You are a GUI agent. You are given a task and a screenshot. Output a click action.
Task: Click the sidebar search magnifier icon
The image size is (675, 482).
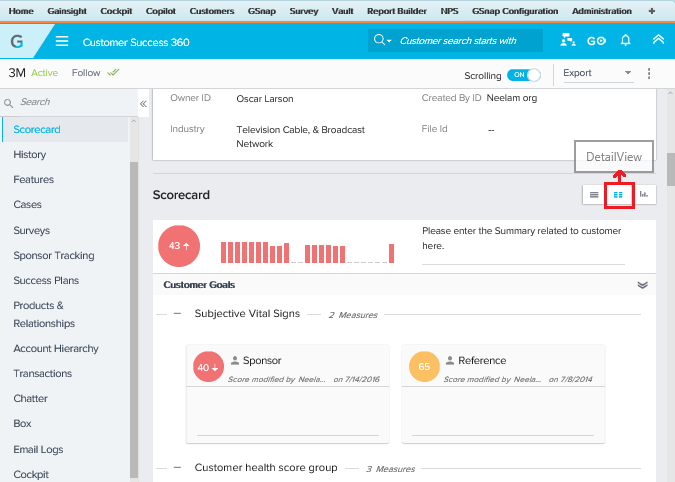coord(8,103)
